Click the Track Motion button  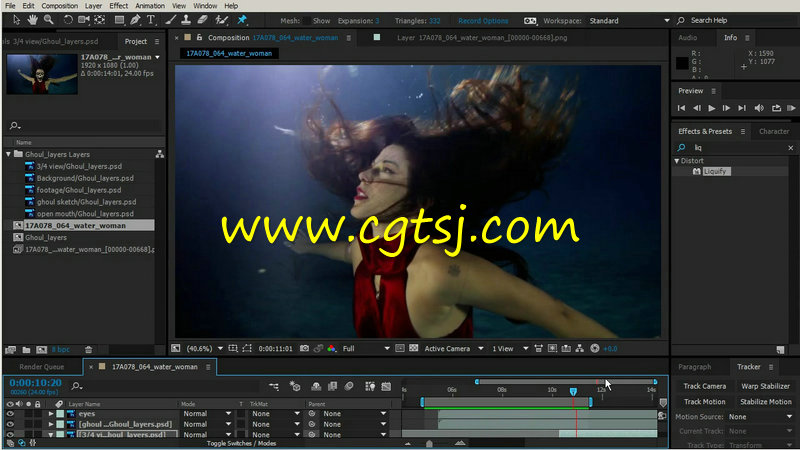coord(704,402)
